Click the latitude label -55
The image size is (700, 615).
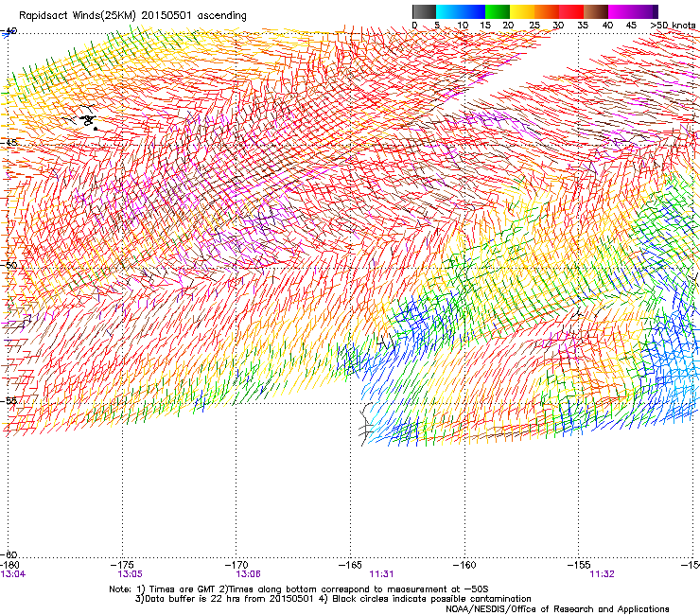coord(9,401)
